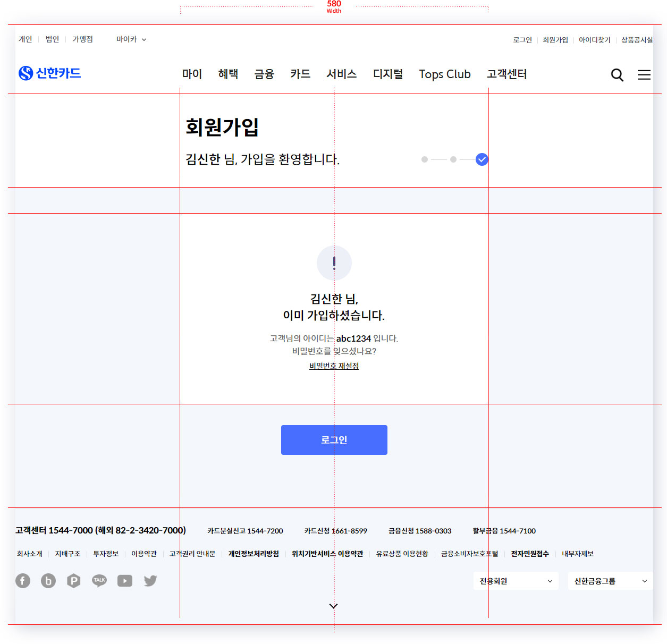The width and height of the screenshot is (667, 644).
Task: Open the Twitter icon
Action: pyautogui.click(x=150, y=581)
